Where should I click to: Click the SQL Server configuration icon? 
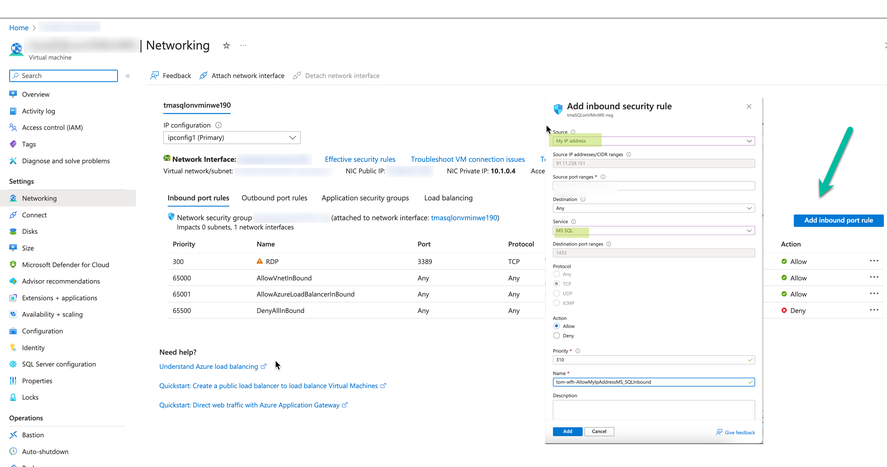[x=13, y=364]
